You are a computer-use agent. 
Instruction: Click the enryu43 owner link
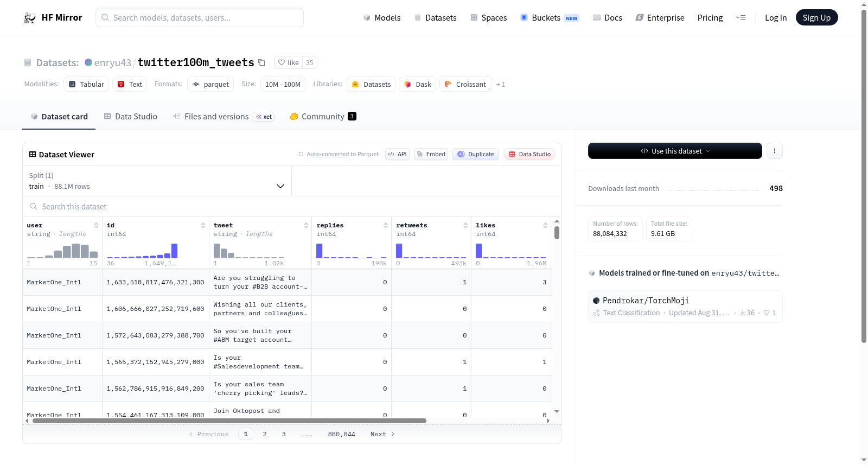click(x=113, y=62)
